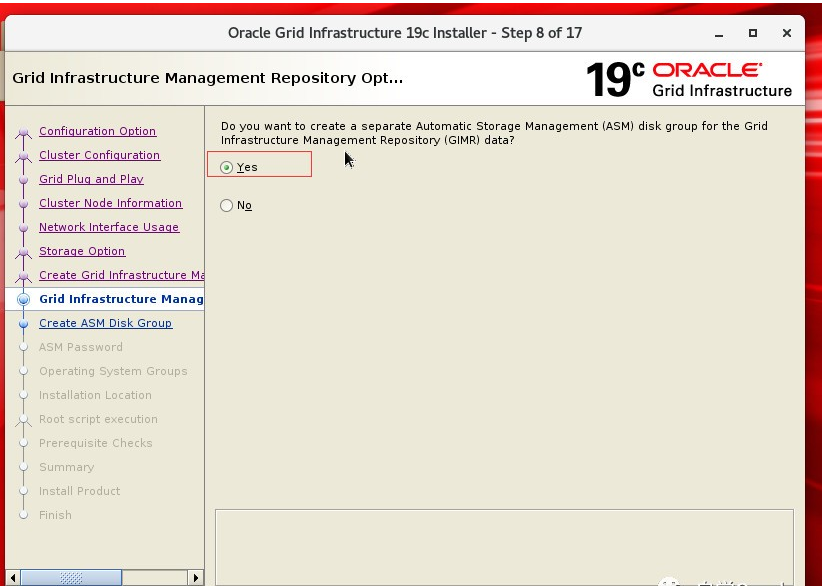Minimize the installer window
Viewport: 822px width, 586px height.
coord(719,34)
